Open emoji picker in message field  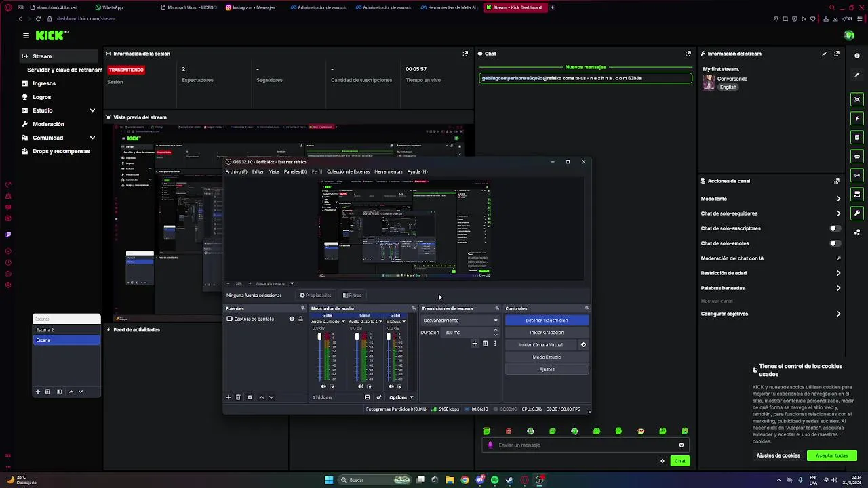(682, 445)
